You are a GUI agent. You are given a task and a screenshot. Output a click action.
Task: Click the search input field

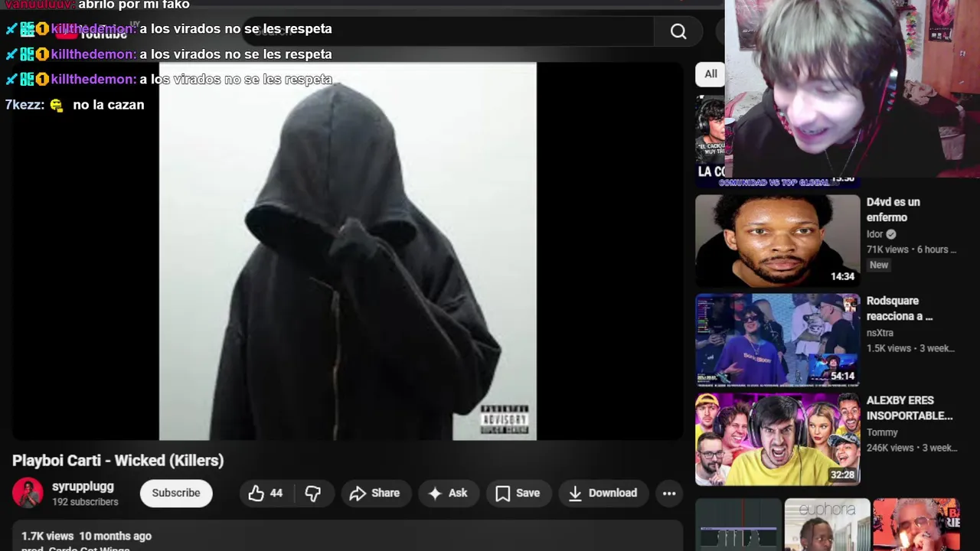coord(448,31)
